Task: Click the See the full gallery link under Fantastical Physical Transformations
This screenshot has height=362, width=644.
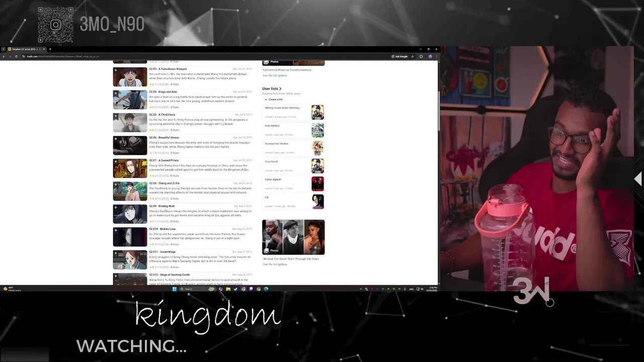Action: click(x=275, y=75)
